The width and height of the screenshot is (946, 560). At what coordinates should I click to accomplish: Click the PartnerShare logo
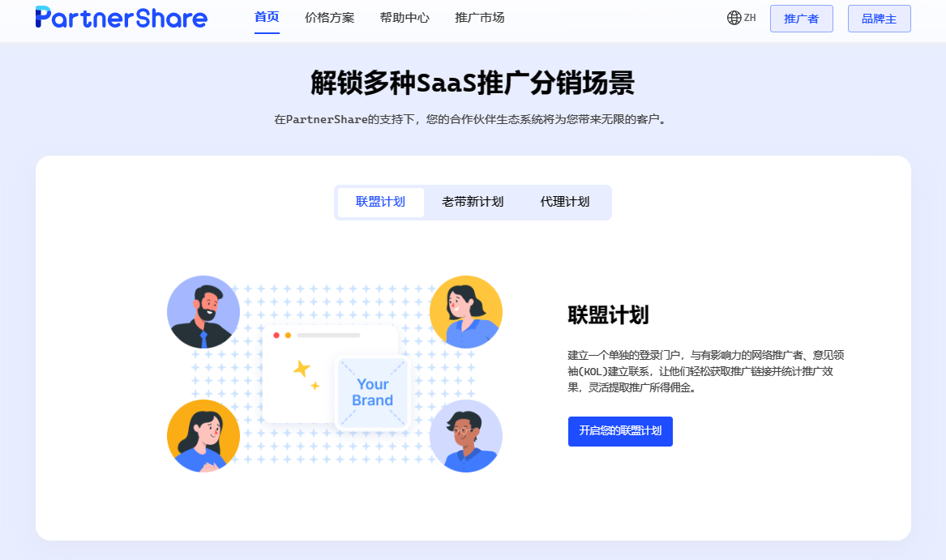click(x=122, y=18)
